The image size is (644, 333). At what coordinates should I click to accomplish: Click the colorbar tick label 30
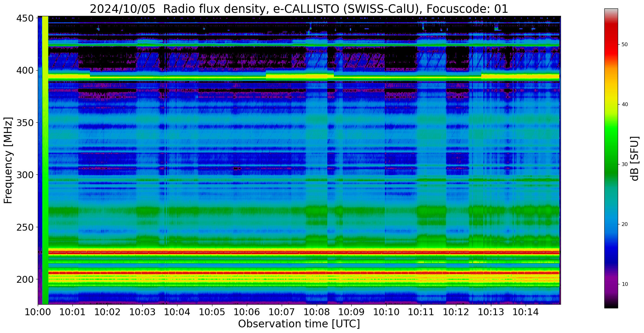pos(625,164)
